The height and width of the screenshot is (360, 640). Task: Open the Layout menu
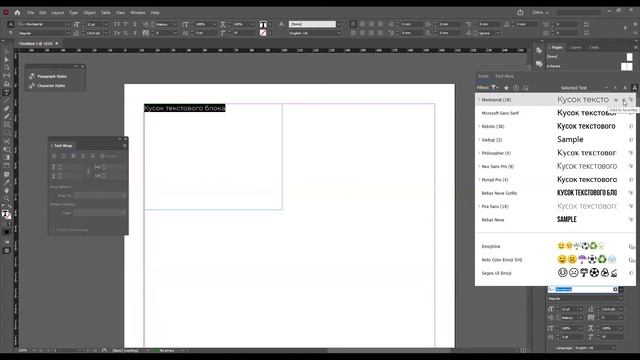click(x=58, y=13)
